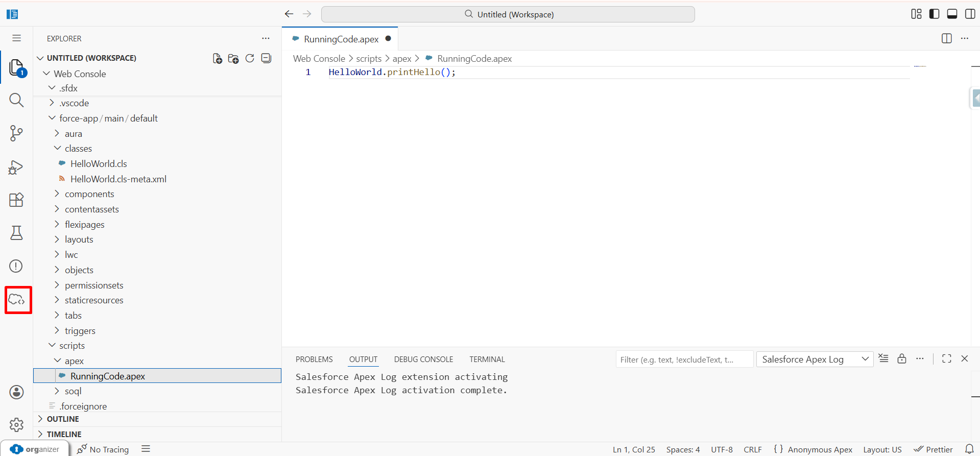Expand the lwc folder
Viewport: 980px width, 456px height.
(x=71, y=255)
